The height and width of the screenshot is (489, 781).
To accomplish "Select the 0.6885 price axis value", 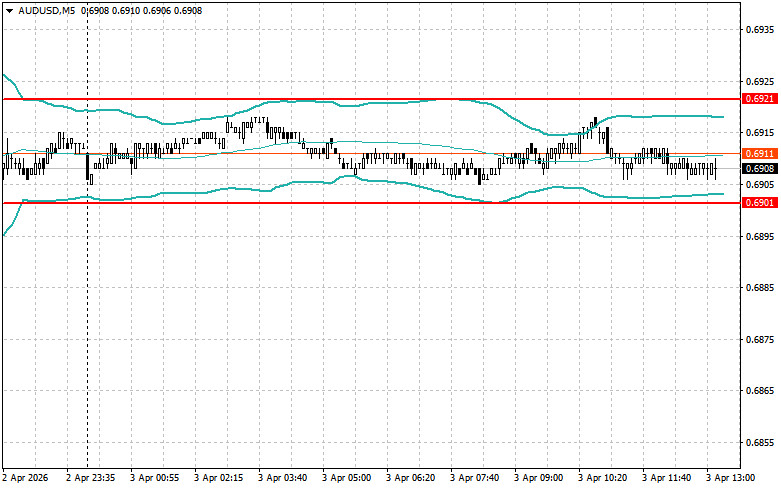I will click(760, 288).
